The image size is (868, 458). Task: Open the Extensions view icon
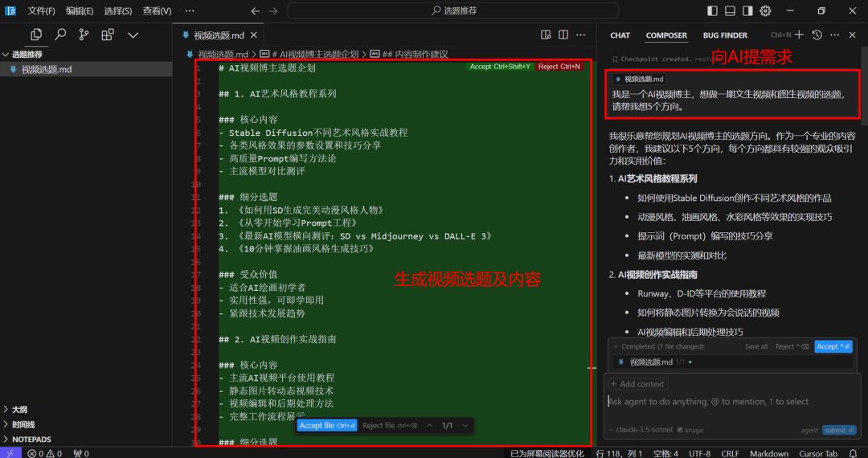point(108,35)
